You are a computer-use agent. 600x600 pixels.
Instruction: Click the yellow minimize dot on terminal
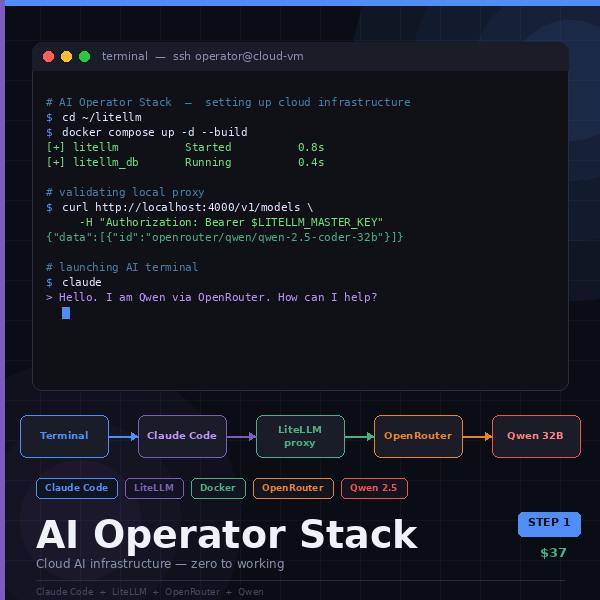(x=67, y=56)
